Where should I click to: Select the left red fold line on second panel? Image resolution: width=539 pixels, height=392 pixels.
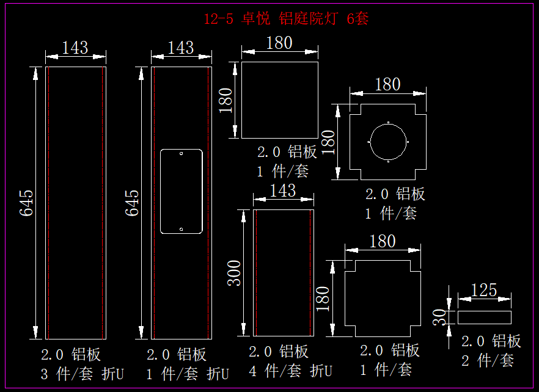(154, 203)
